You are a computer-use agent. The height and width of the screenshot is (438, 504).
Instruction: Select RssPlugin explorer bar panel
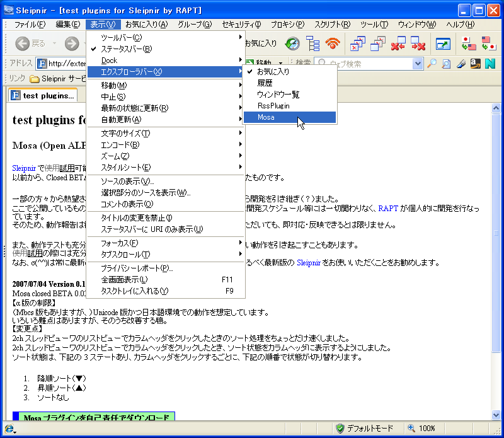click(x=290, y=106)
